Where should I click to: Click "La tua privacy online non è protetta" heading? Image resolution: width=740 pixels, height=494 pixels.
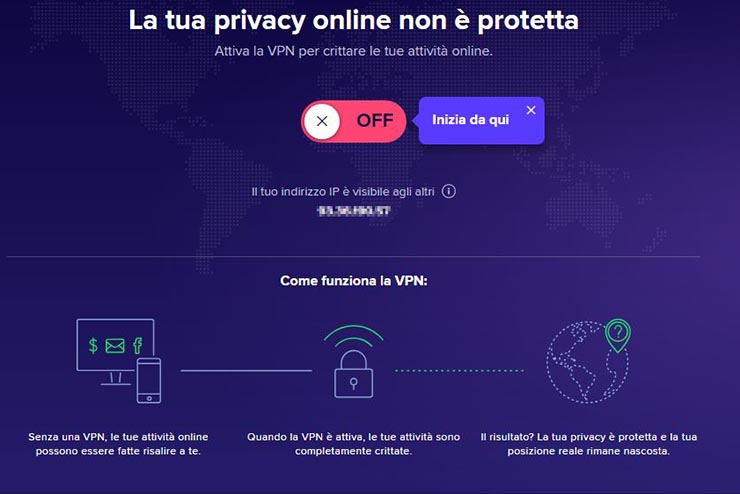click(x=353, y=19)
